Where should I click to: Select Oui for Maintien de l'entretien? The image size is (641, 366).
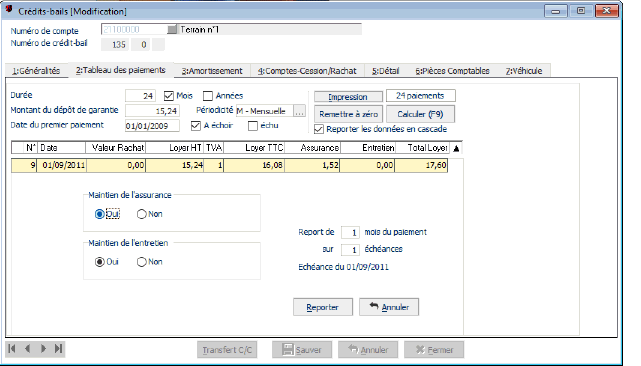click(x=99, y=262)
